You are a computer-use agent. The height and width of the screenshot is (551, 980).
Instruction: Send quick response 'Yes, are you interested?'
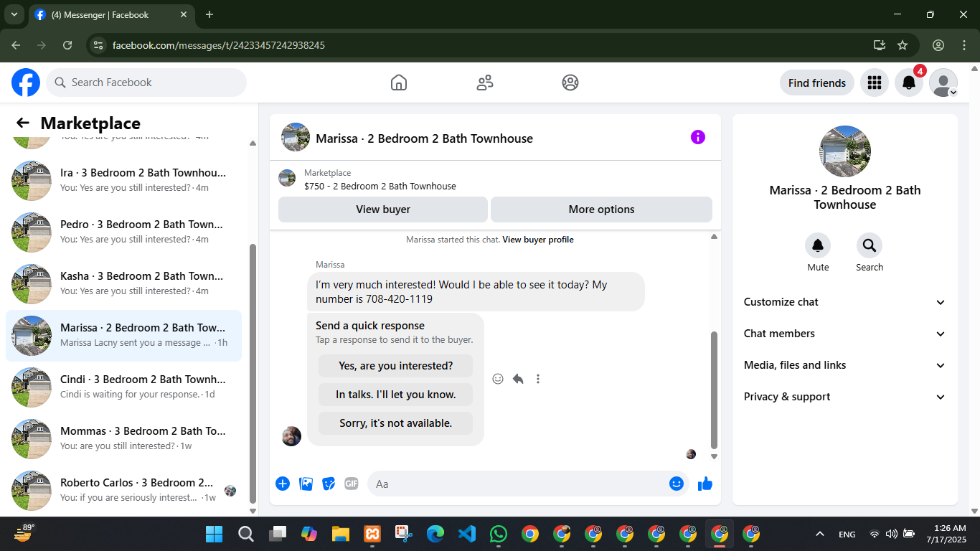(396, 366)
